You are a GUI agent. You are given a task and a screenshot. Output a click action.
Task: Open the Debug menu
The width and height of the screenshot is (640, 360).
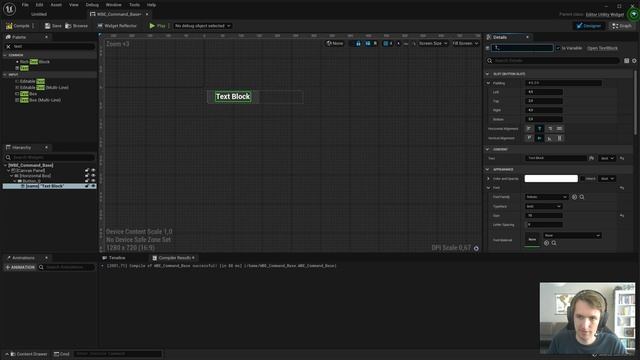(x=92, y=5)
